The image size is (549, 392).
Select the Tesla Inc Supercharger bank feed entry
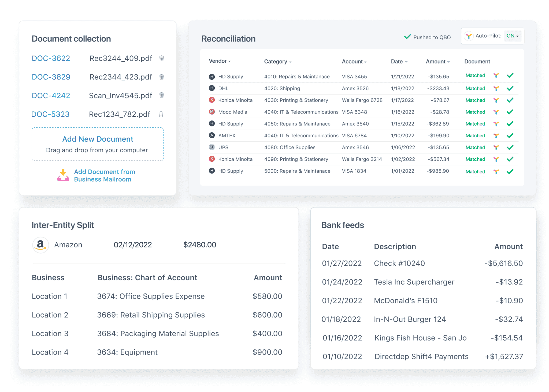[x=422, y=282]
